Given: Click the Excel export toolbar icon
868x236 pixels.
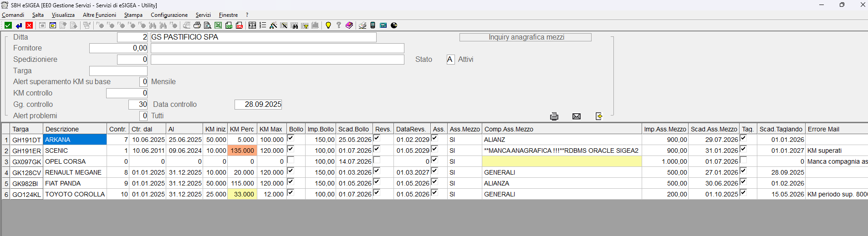Looking at the screenshot, I should pyautogui.click(x=218, y=25).
